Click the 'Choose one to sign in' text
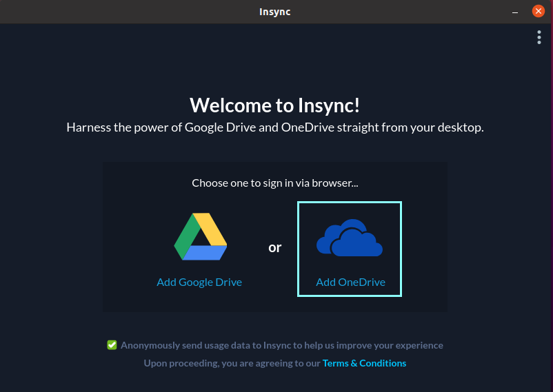 [x=274, y=183]
